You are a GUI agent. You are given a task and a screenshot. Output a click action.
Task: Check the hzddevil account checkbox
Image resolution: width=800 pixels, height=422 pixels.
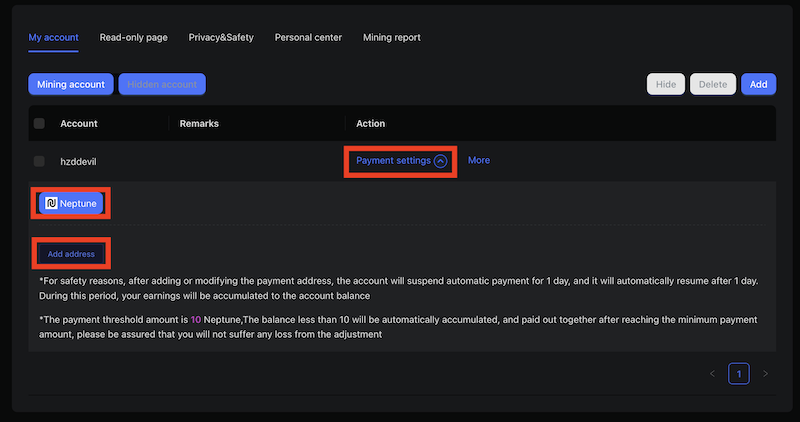tap(39, 161)
